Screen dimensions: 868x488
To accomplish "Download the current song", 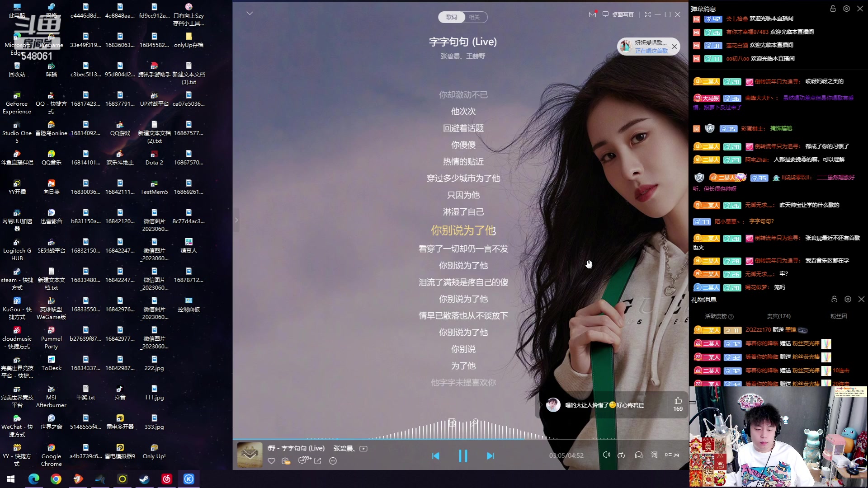I will (x=286, y=461).
